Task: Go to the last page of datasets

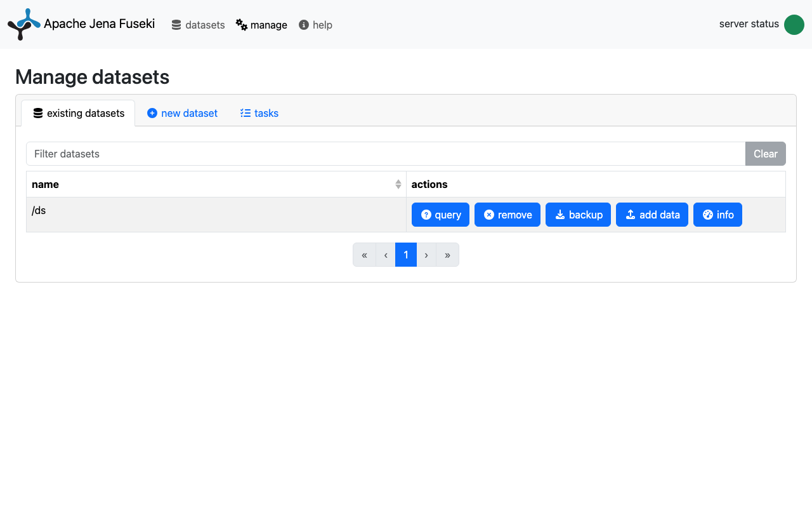Action: tap(447, 255)
